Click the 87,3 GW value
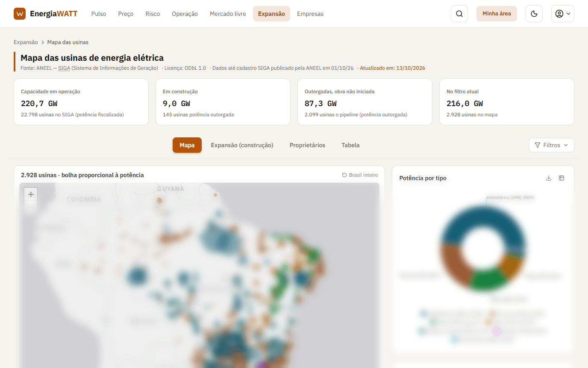This screenshot has height=368, width=588. [x=320, y=104]
